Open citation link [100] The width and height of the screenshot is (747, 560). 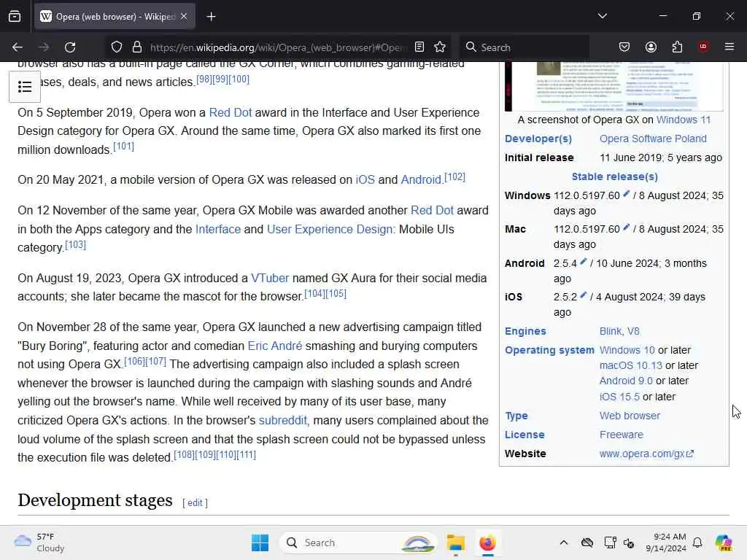tap(239, 79)
